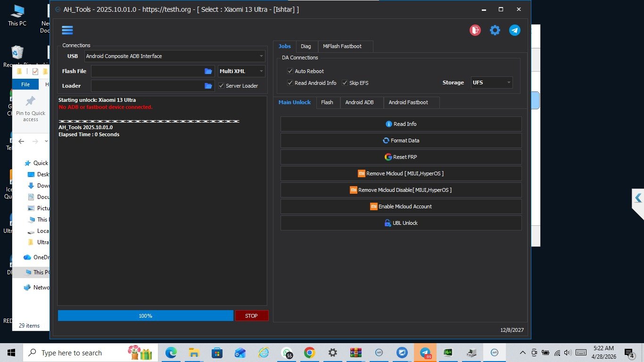Click Remove Micloud Disable [MIUI,HyperOS] button
Viewport: 644px width, 362px height.
point(401,190)
